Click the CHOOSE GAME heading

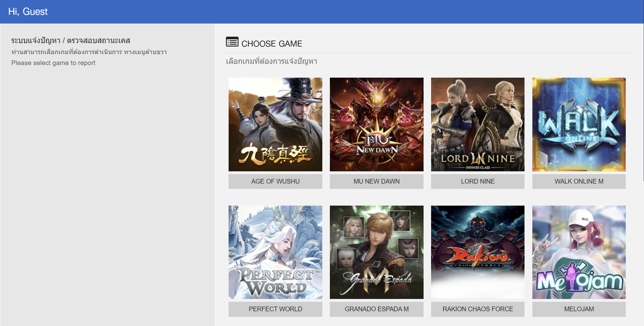pos(272,44)
